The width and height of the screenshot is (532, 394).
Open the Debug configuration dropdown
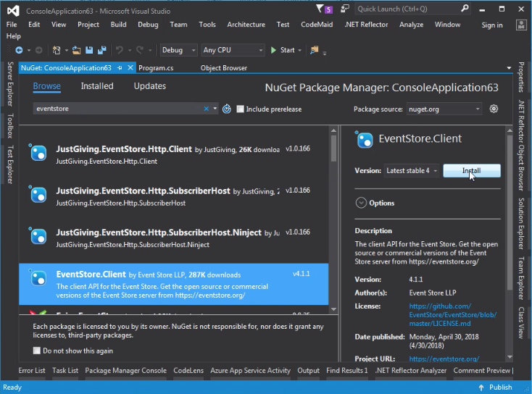pos(178,50)
